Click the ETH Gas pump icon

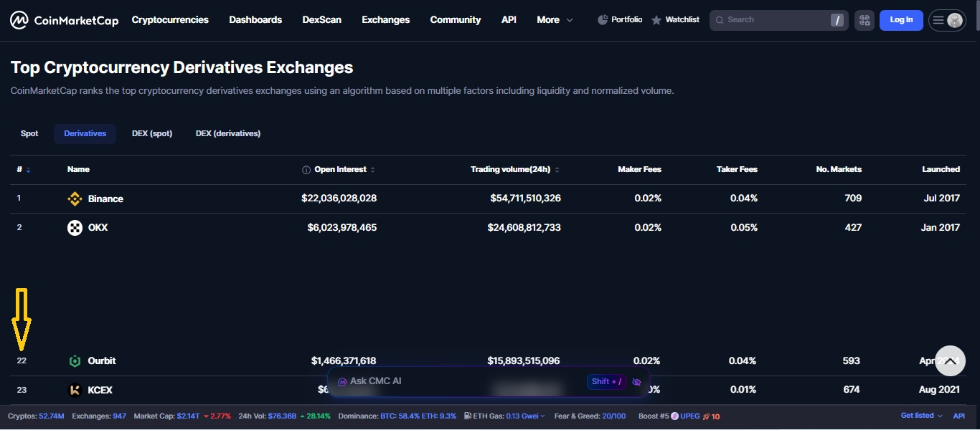(x=467, y=416)
